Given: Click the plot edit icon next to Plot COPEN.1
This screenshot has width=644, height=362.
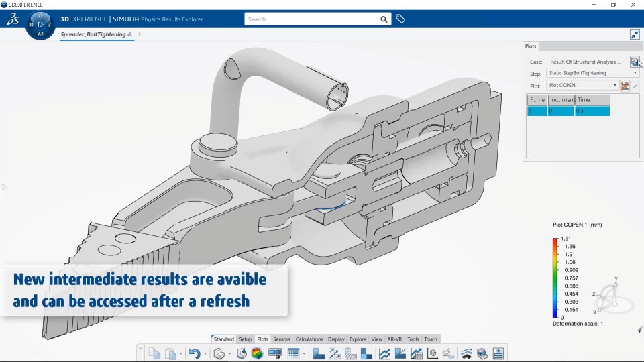Looking at the screenshot, I should 635,86.
